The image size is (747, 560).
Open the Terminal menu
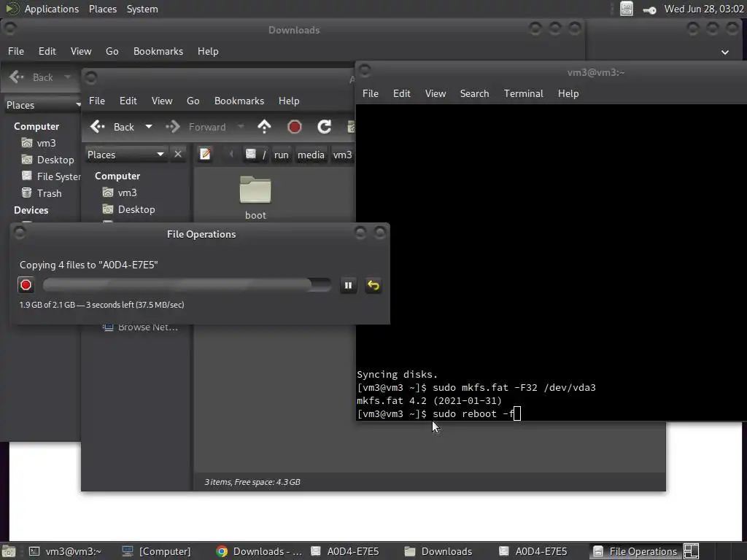(x=524, y=94)
